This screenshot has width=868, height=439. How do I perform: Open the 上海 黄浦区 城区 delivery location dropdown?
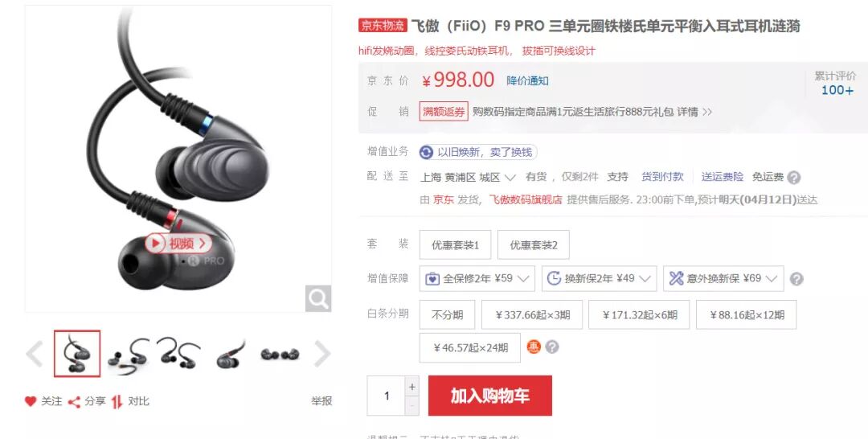click(468, 178)
